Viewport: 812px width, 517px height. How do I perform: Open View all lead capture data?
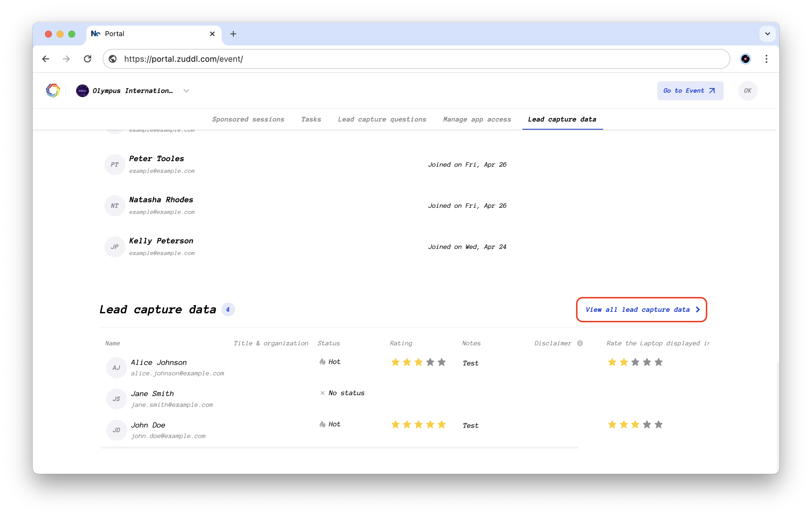tap(641, 310)
